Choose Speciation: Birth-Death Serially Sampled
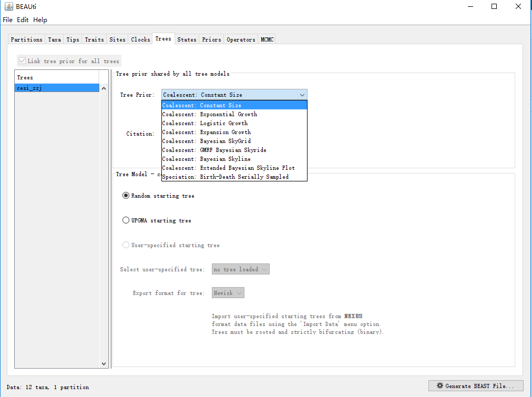The height and width of the screenshot is (397, 532). (x=234, y=177)
